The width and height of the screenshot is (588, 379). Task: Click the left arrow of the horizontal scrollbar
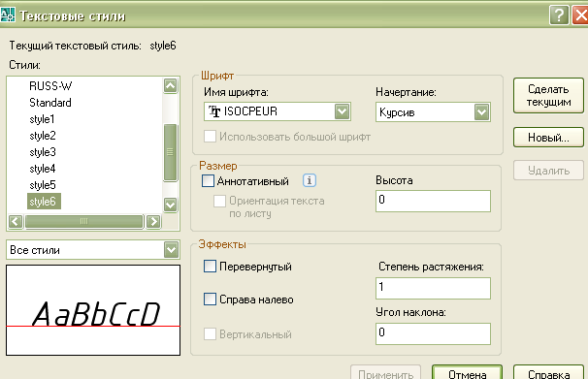(x=16, y=221)
